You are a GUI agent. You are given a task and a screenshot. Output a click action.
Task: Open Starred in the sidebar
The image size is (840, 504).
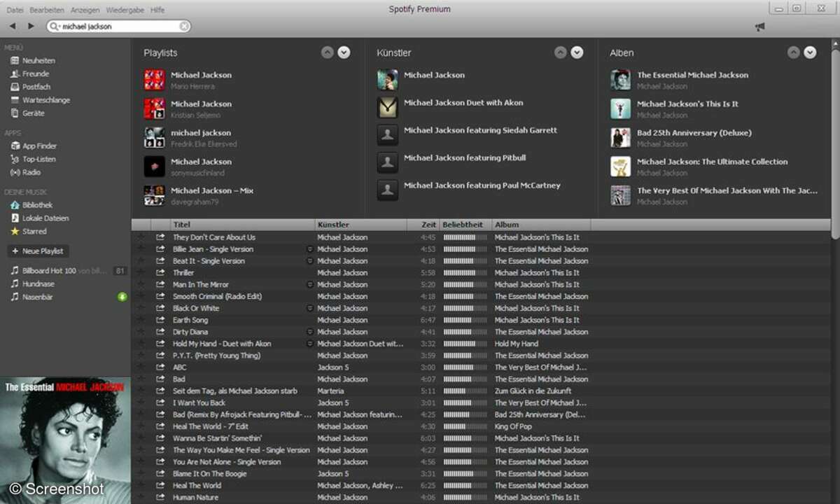pyautogui.click(x=34, y=231)
